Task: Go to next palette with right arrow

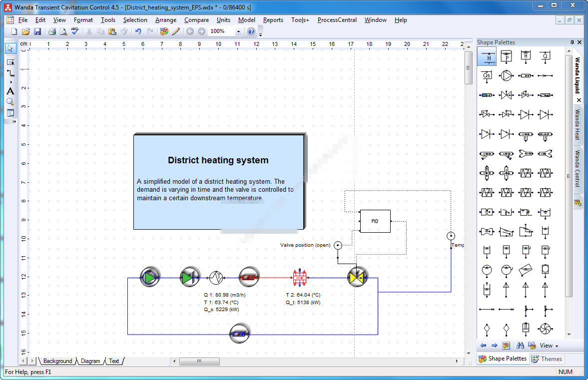Action: [494, 346]
